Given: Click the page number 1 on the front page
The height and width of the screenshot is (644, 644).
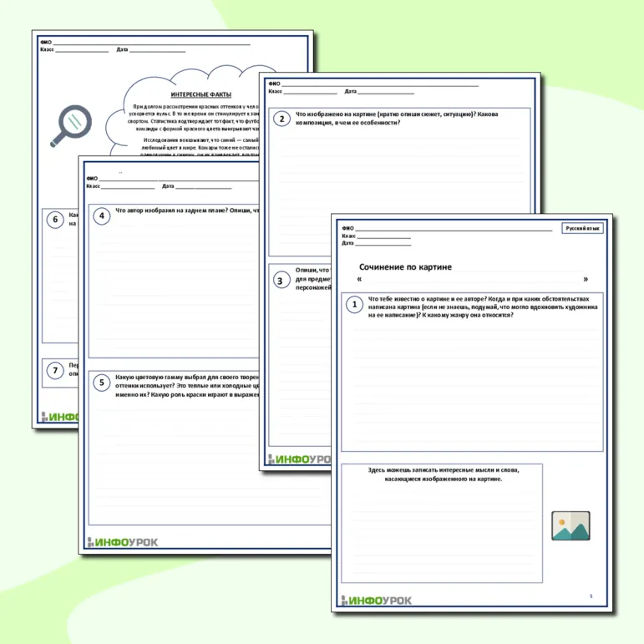Looking at the screenshot, I should 591,596.
